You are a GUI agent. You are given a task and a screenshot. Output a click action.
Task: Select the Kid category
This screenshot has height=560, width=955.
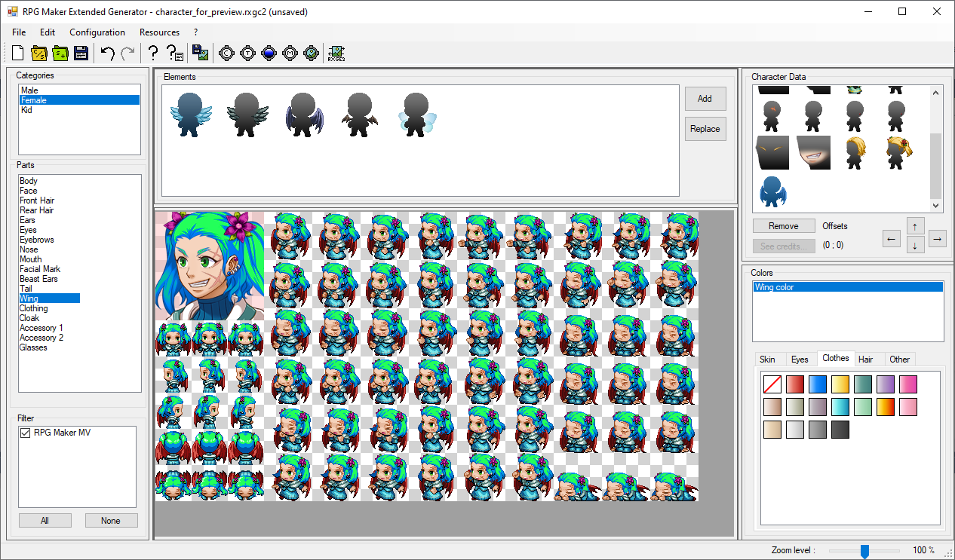click(26, 110)
